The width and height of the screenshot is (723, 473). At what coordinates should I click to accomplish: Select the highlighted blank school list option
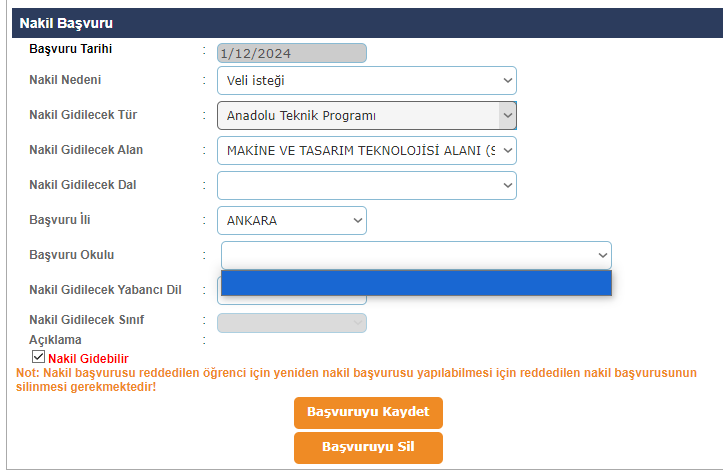[415, 284]
